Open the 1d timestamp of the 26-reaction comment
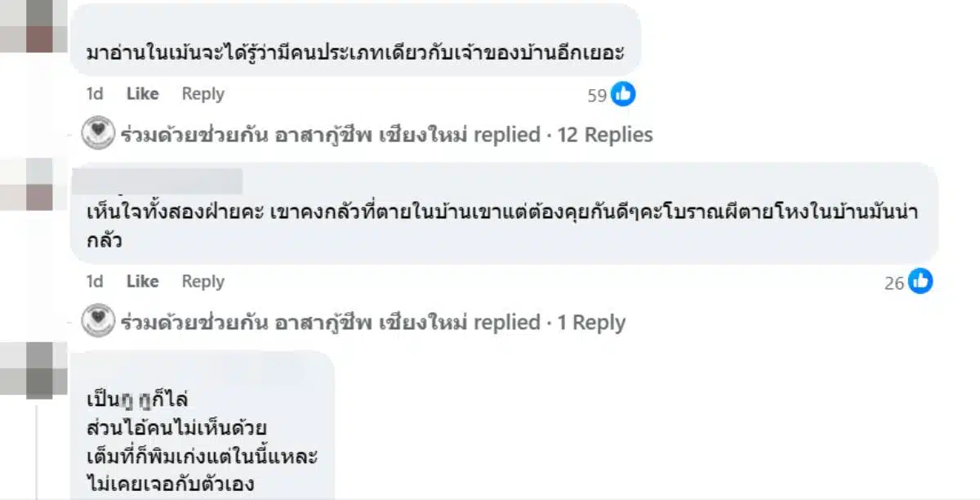This screenshot has width=980, height=500. [x=95, y=282]
